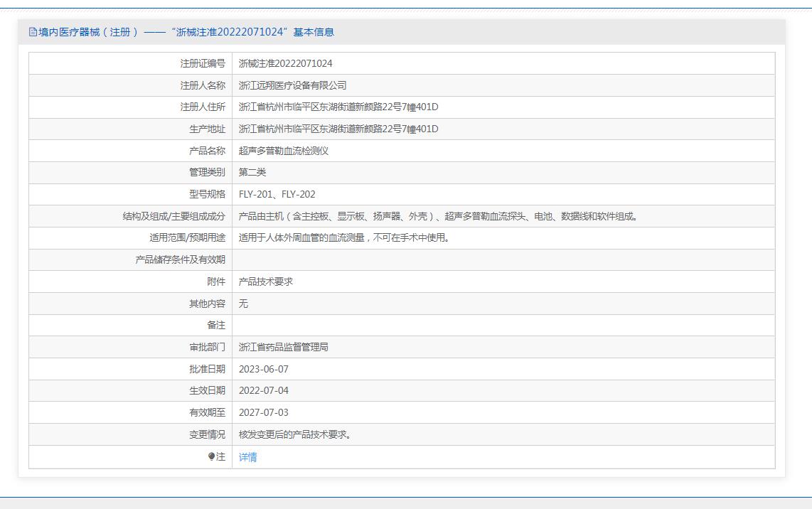This screenshot has width=812, height=509.
Task: Open the 详情 link in the 注 row
Action: click(x=247, y=457)
